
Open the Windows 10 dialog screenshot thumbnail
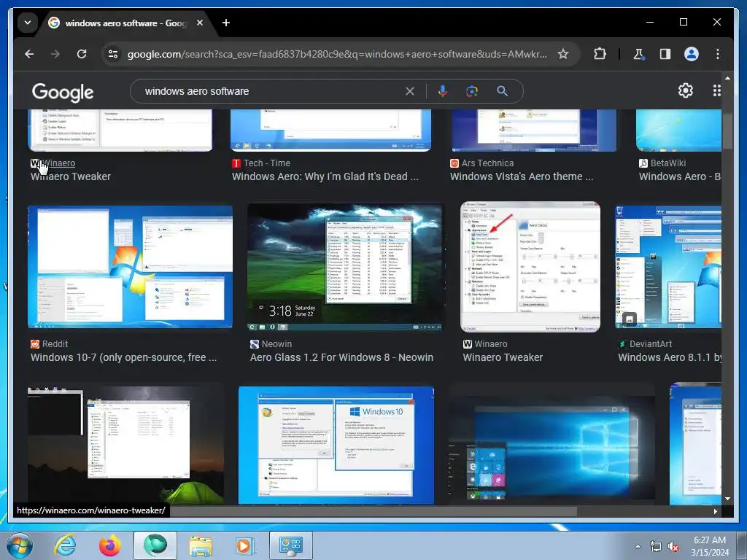pyautogui.click(x=336, y=446)
